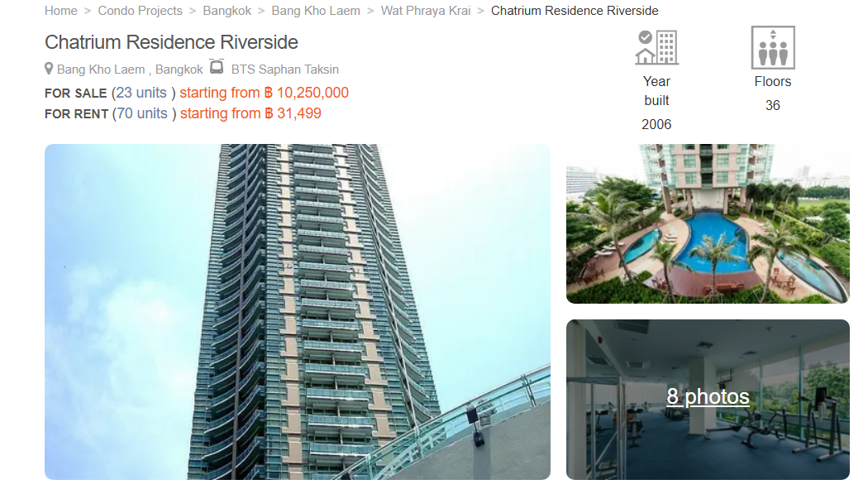Viewport: 868px width, 494px height.
Task: Click the Floors elevator icon
Action: pos(773,48)
